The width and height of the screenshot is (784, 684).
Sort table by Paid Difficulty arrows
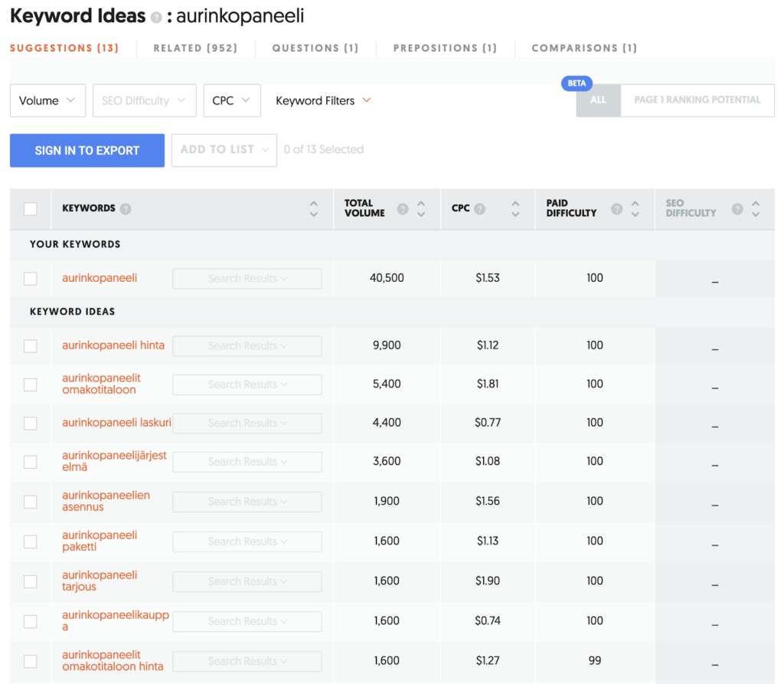point(635,208)
